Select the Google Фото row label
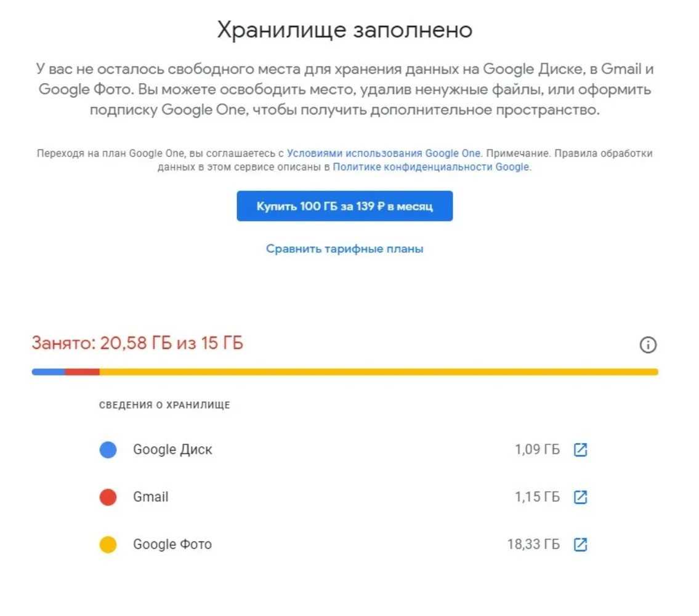Image resolution: width=699 pixels, height=616 pixels. click(172, 545)
